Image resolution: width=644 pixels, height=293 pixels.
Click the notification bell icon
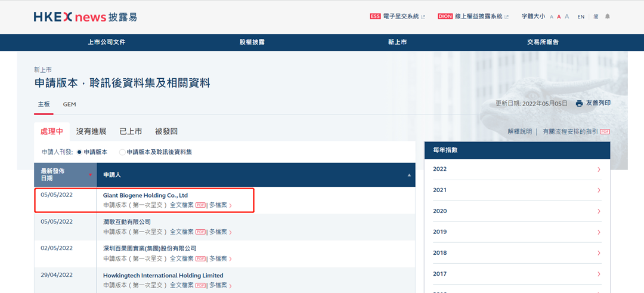pos(608,17)
